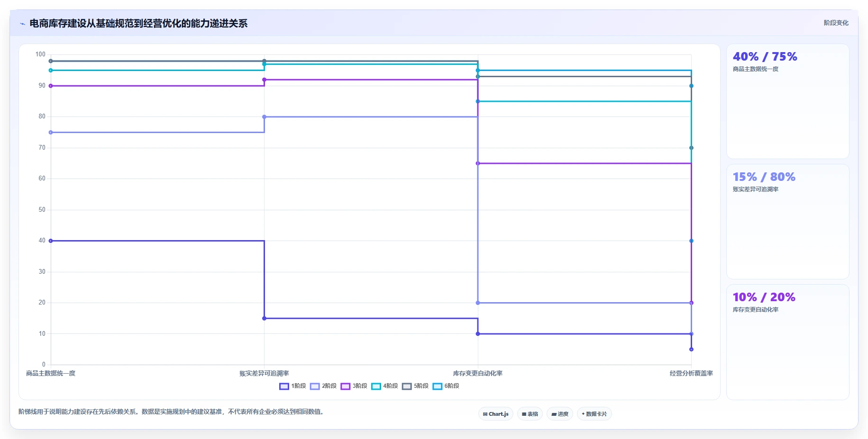The image size is (868, 439).
Task: Click 库存变更自动化率 caption in third card
Action: (x=756, y=310)
